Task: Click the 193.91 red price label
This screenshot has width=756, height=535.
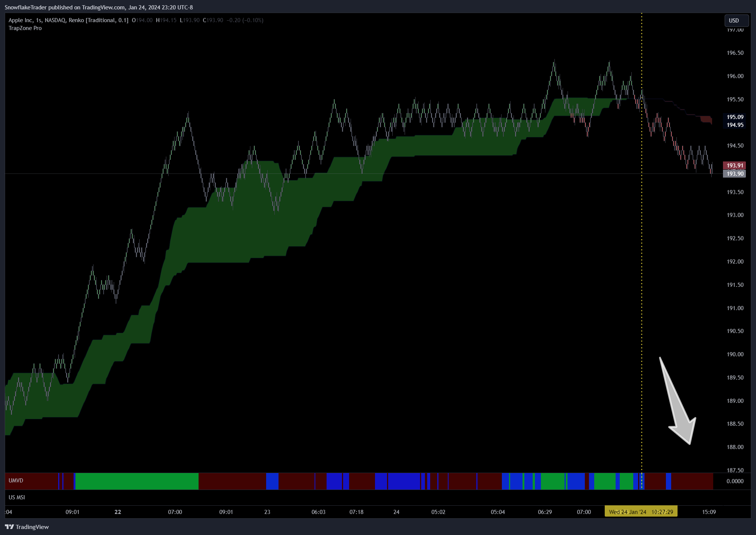Action: click(x=735, y=166)
